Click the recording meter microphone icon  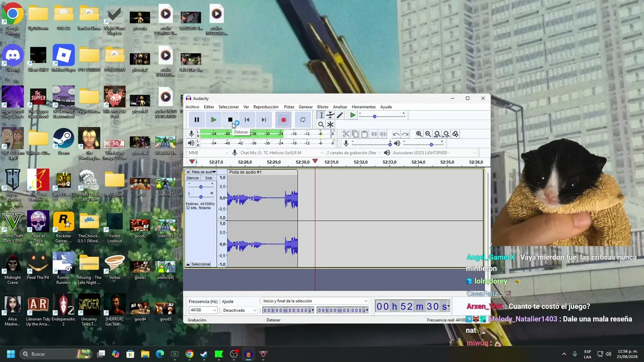click(x=191, y=134)
